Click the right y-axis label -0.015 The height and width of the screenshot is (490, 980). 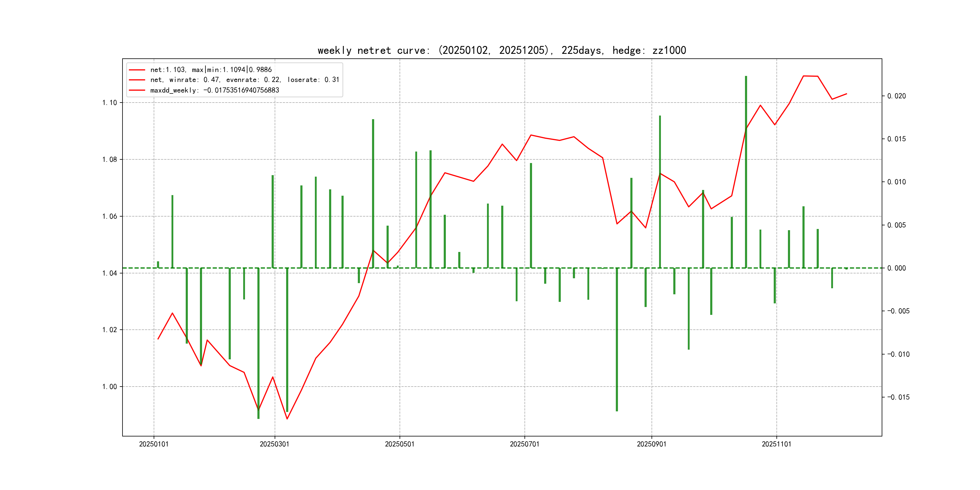tap(898, 397)
